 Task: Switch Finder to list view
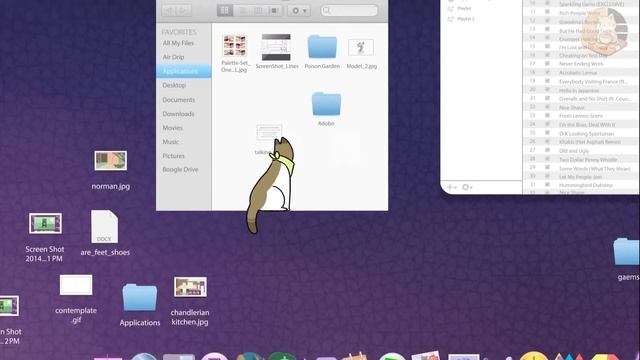(242, 11)
